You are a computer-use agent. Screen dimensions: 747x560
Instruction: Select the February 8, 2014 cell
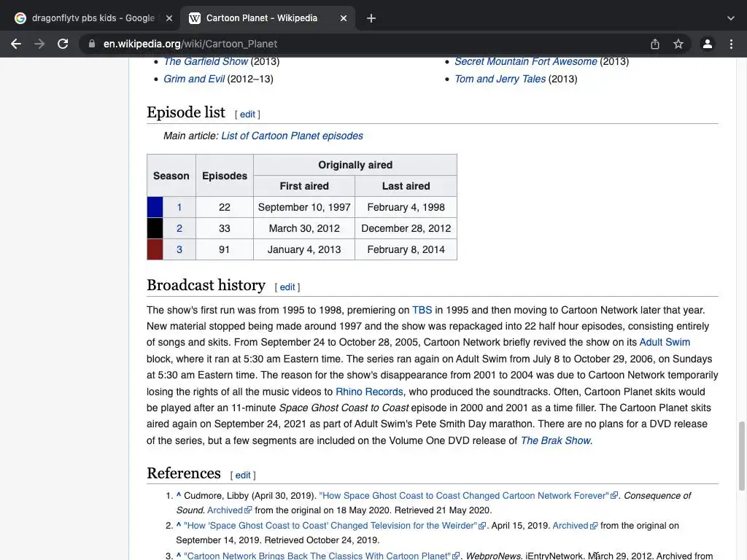[406, 249]
